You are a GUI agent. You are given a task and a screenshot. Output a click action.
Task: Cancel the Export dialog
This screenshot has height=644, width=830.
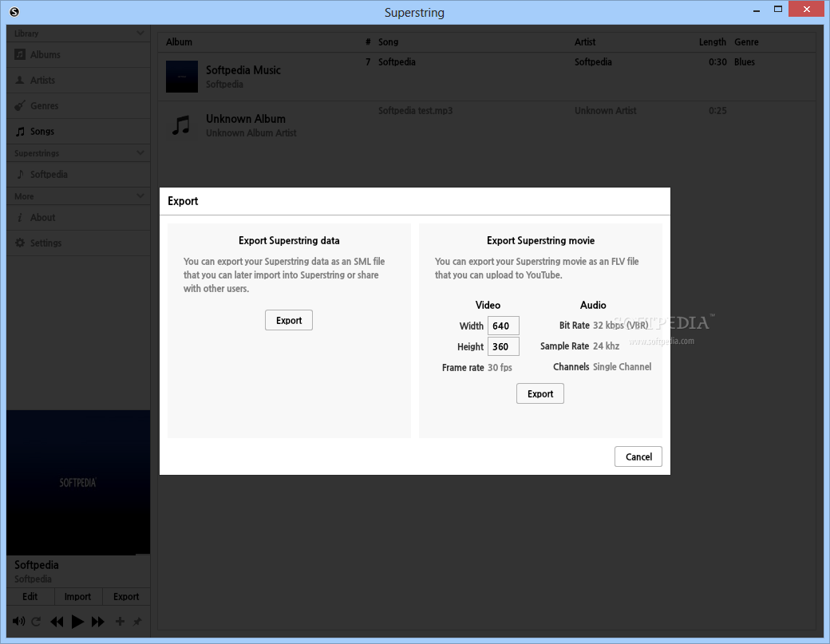[638, 456]
